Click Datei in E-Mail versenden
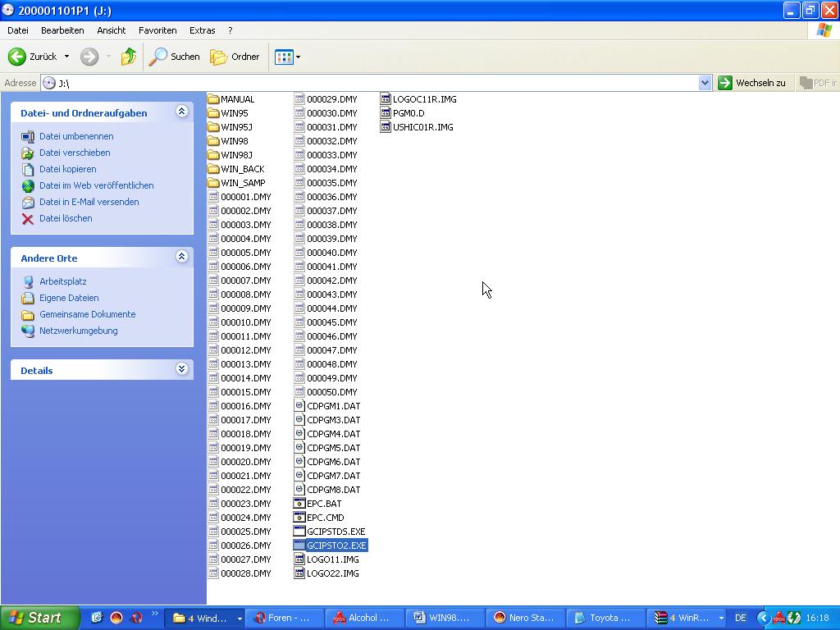This screenshot has height=630, width=840. click(x=89, y=202)
